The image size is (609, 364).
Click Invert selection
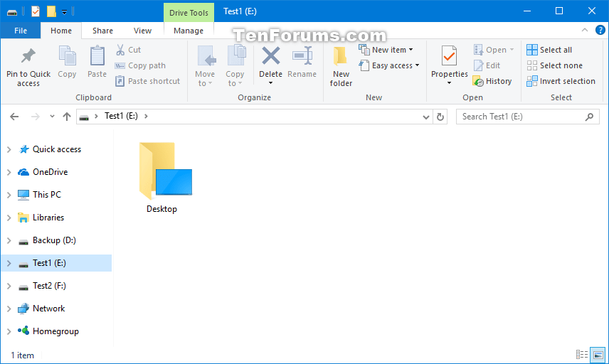pyautogui.click(x=561, y=81)
